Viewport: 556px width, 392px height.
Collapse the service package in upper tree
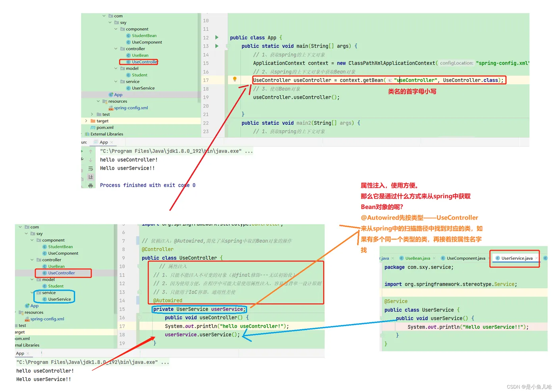pos(116,81)
